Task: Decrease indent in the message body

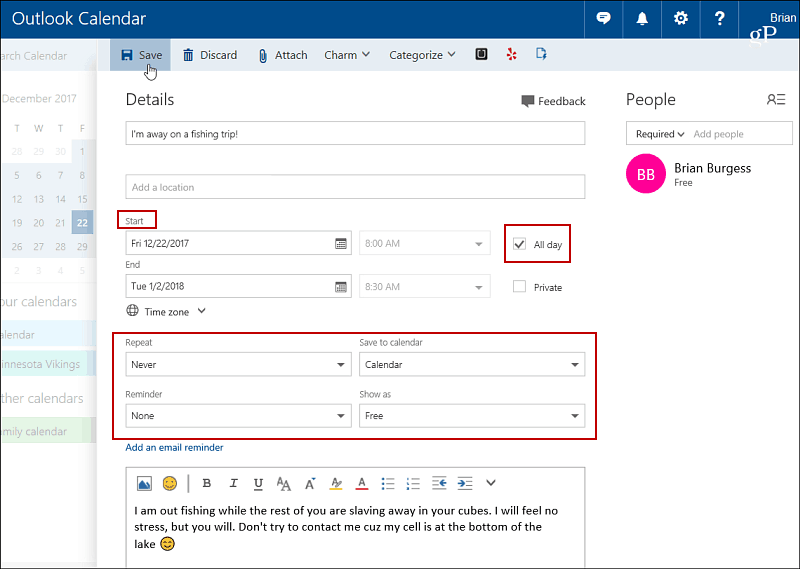Action: pos(439,483)
